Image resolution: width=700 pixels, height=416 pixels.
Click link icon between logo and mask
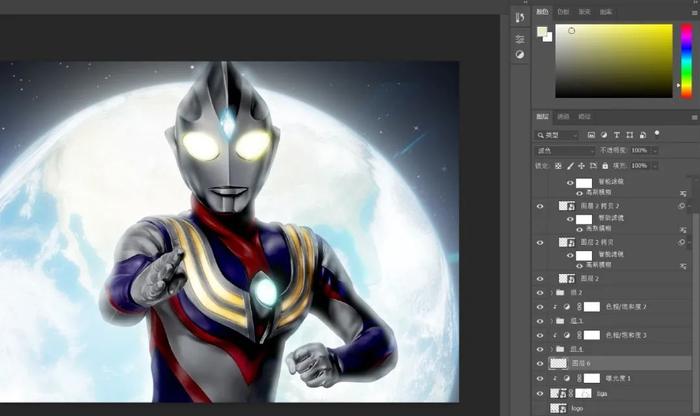tap(571, 393)
